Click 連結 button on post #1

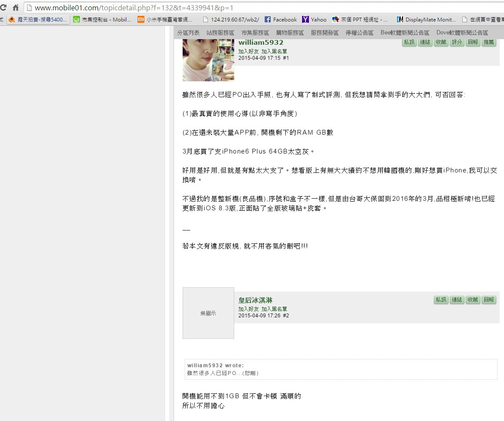click(x=425, y=42)
